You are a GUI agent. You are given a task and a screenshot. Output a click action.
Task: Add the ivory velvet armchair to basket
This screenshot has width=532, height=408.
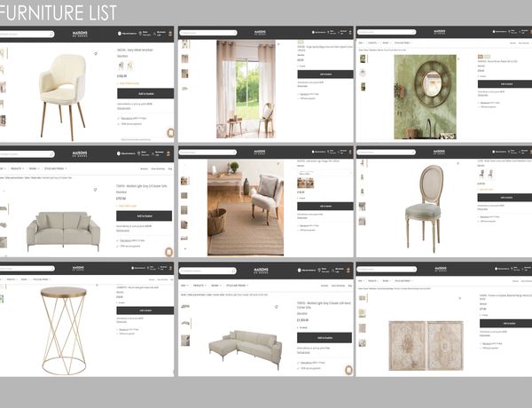click(x=145, y=92)
